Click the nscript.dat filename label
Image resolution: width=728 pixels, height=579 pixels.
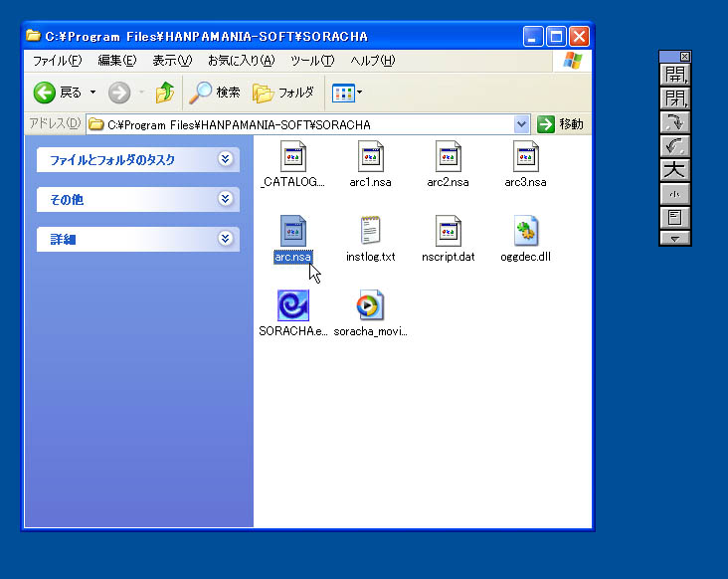pos(448,257)
